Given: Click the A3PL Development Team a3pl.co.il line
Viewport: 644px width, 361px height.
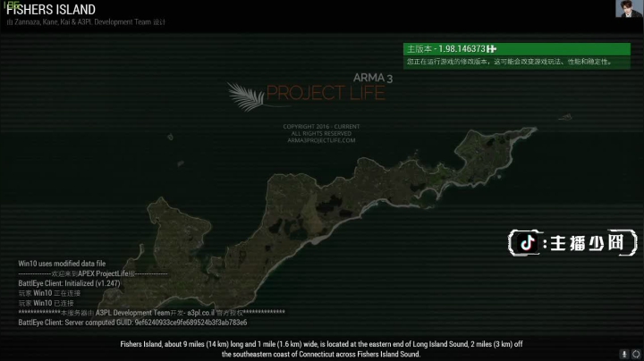Looking at the screenshot, I should 151,313.
